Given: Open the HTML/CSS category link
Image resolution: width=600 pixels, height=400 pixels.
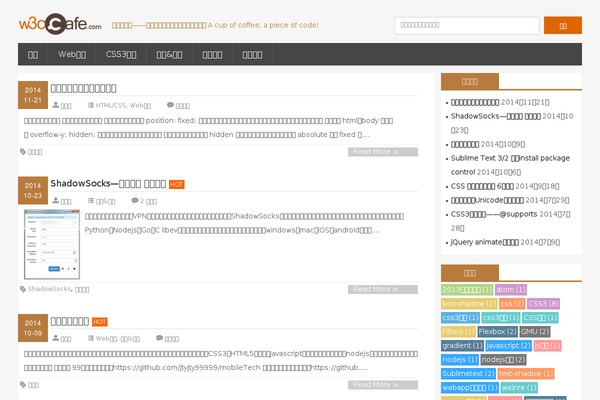Looking at the screenshot, I should tap(111, 105).
